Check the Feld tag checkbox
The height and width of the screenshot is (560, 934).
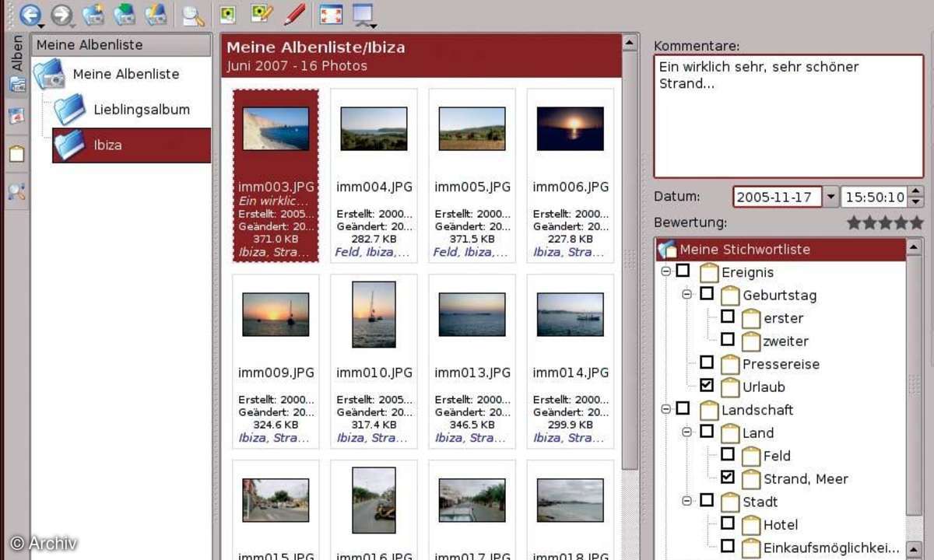click(727, 454)
